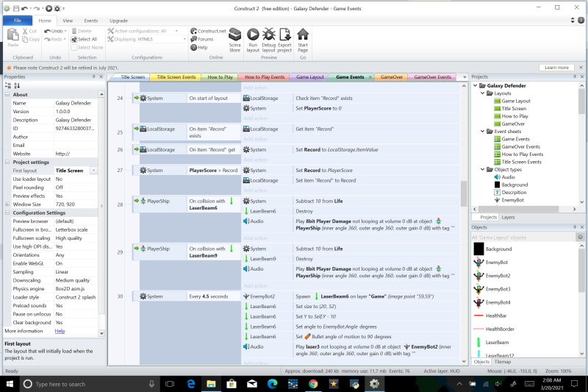Collapse the Object types folder

pos(483,170)
